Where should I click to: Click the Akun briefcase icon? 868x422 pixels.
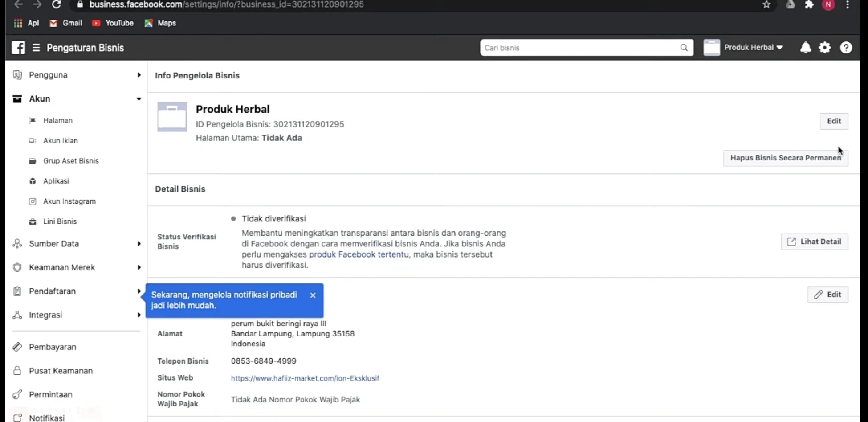(x=17, y=98)
